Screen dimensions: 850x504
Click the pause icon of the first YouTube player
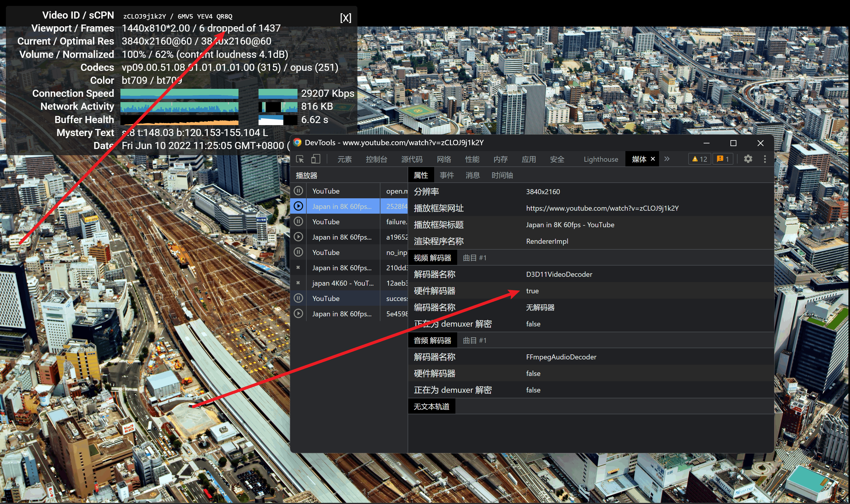[x=298, y=191]
